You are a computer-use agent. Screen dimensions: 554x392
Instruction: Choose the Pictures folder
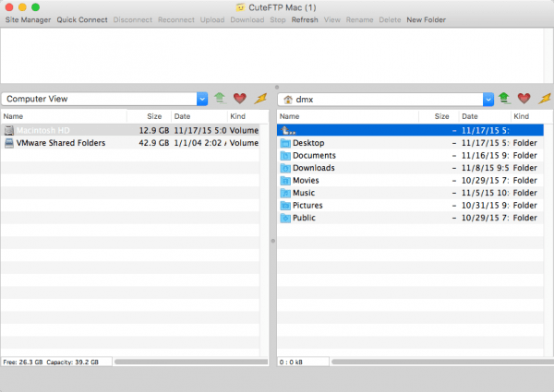point(309,206)
